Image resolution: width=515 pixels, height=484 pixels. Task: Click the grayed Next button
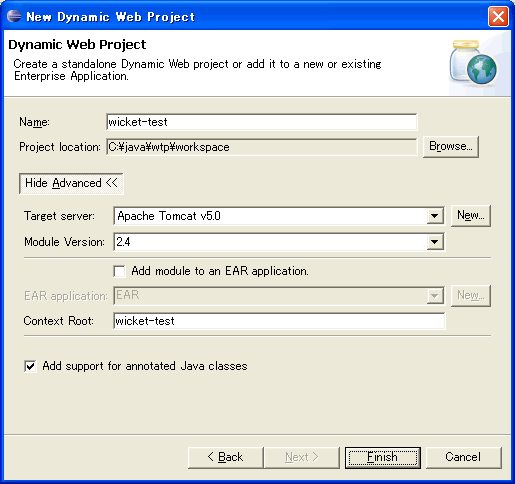302,457
